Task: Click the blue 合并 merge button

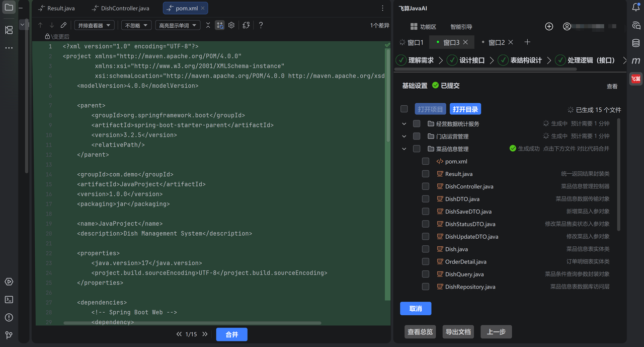Action: (x=232, y=334)
